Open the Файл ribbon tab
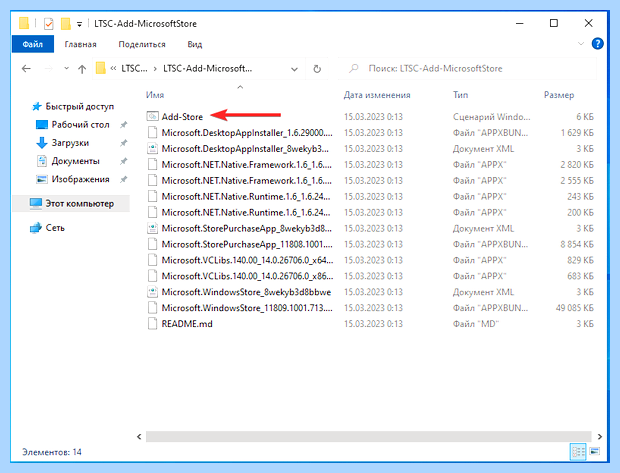620x473 pixels. click(33, 44)
